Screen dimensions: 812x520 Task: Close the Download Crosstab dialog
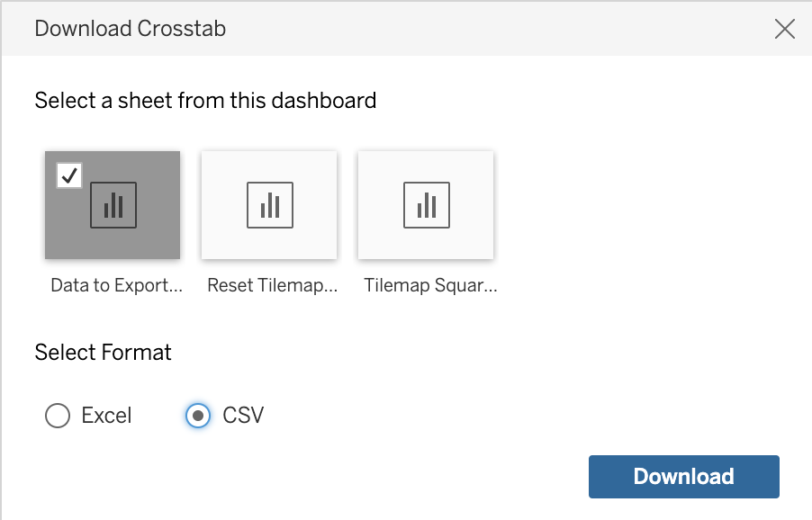pyautogui.click(x=785, y=29)
